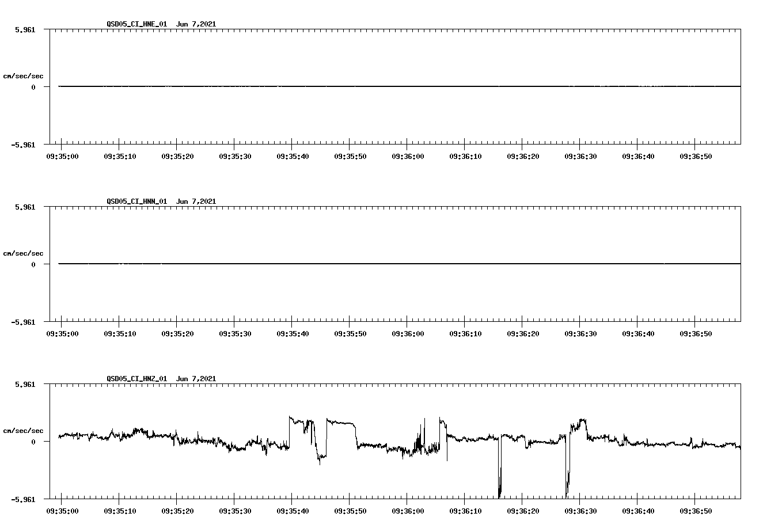Click the HNN plot's 09:36:10 time label
This screenshot has width=782, height=532.
pos(465,333)
